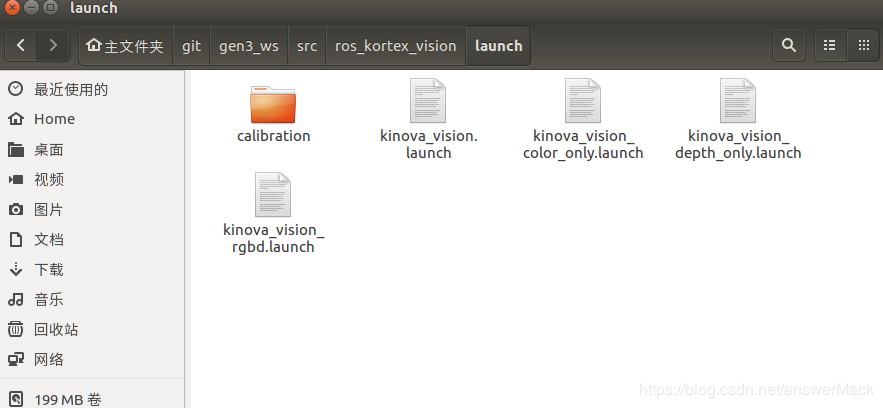Click the kinova_vision.launch file name
The height and width of the screenshot is (408, 883).
click(429, 144)
